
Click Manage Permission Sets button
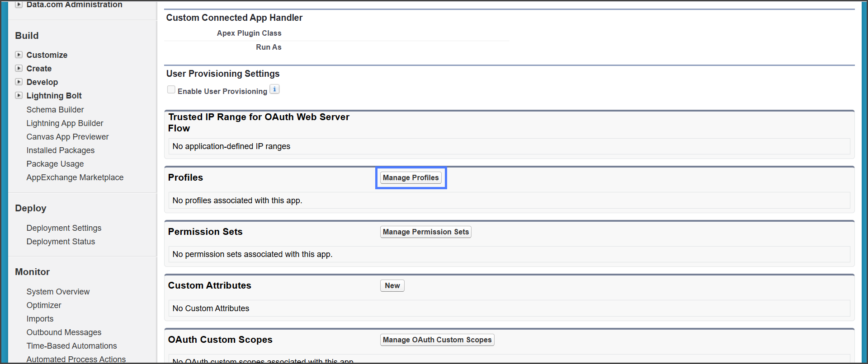[425, 232]
